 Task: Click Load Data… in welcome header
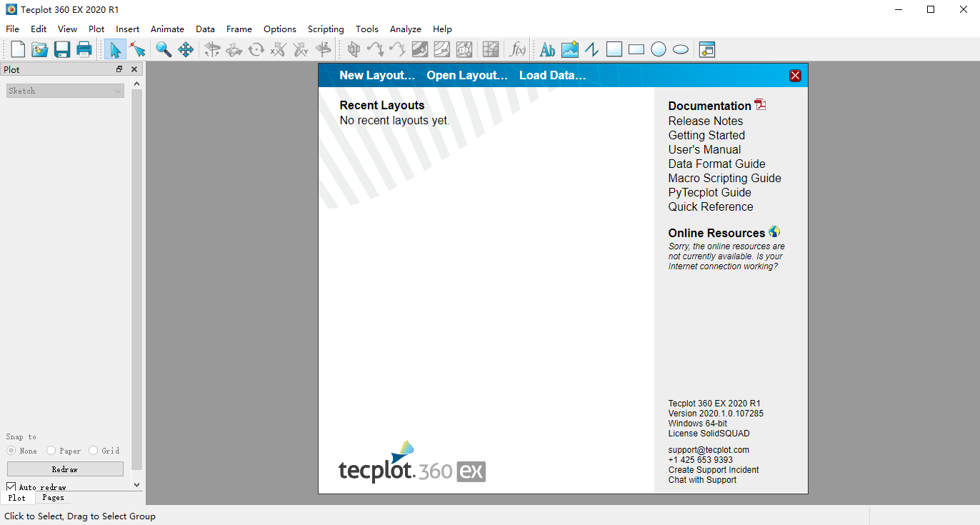click(x=552, y=76)
